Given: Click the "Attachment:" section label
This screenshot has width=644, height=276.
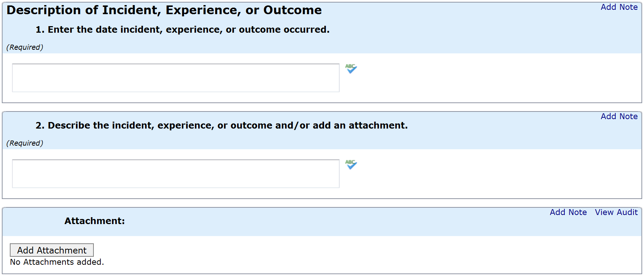Looking at the screenshot, I should (95, 221).
